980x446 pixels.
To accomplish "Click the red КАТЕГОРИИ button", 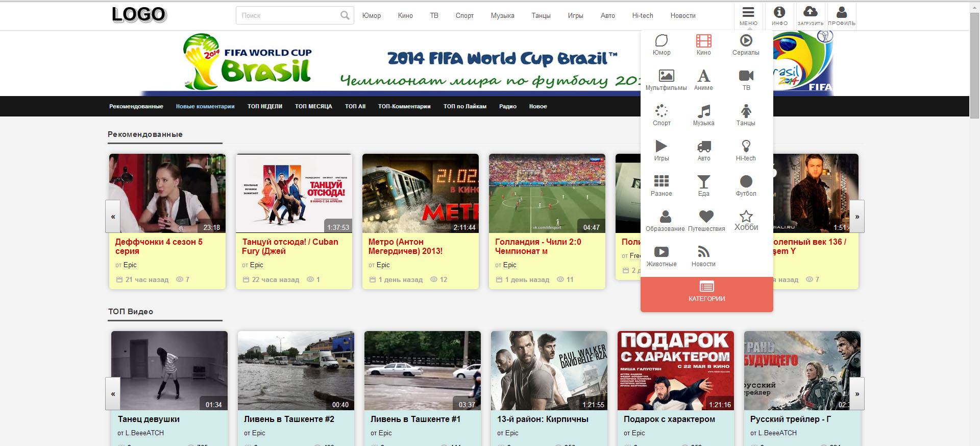I will point(707,294).
